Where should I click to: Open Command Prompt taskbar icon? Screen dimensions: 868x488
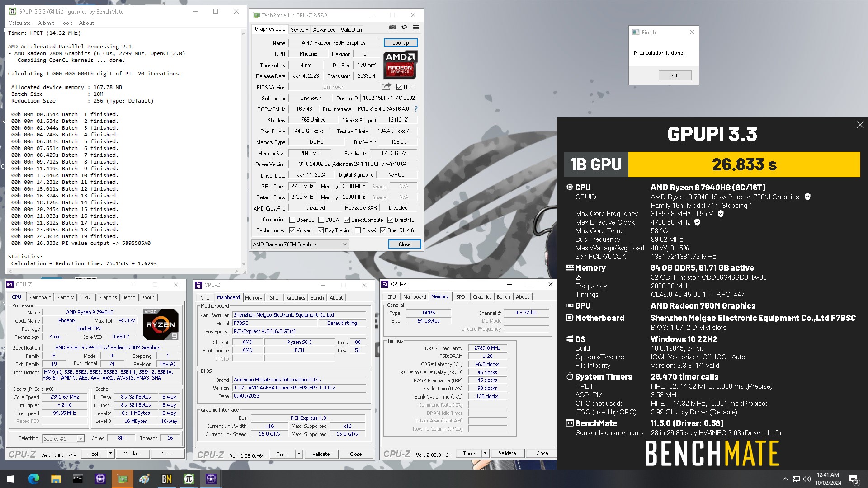click(78, 479)
